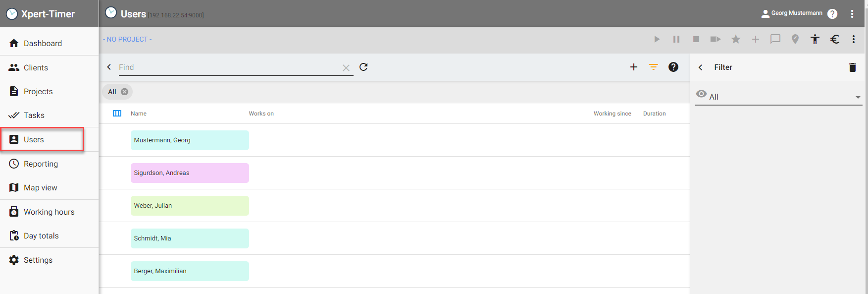This screenshot has width=868, height=294.
Task: Open the orange filter icon
Action: coord(654,67)
